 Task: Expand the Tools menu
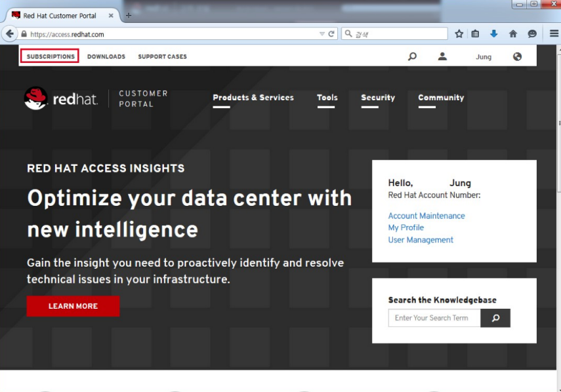[x=327, y=98]
